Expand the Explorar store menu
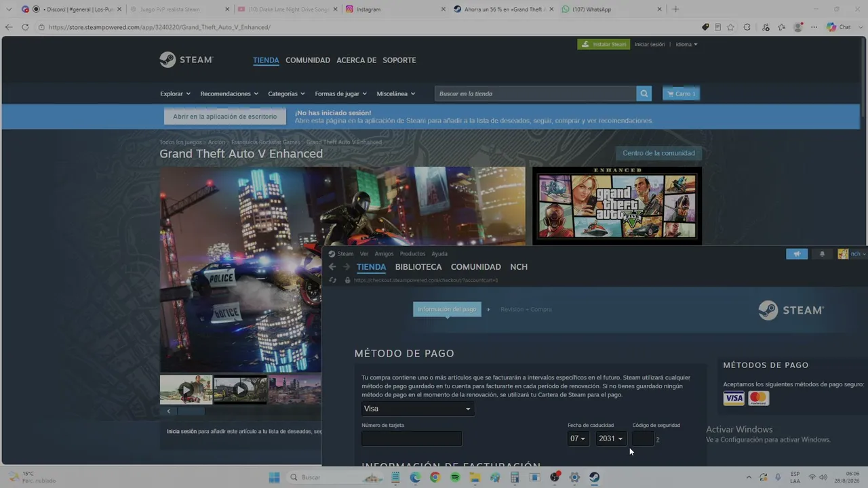Viewport: 868px width, 488px height. click(x=175, y=94)
